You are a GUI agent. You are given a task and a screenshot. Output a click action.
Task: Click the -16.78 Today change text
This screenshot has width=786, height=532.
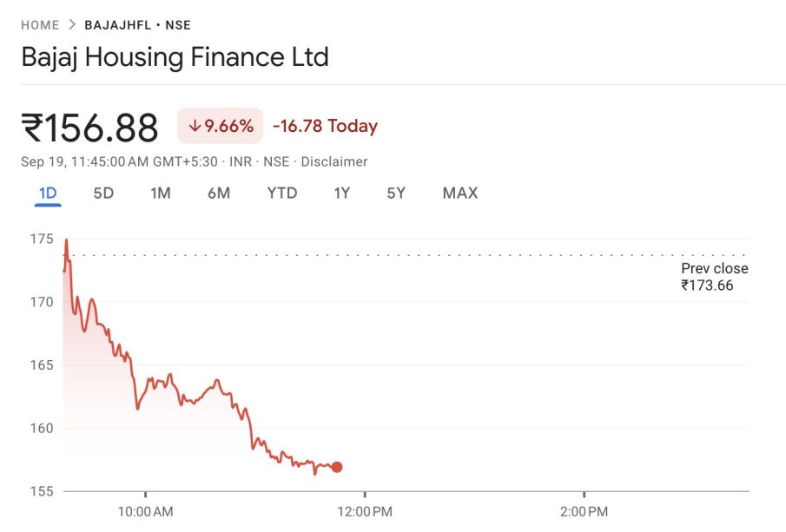pos(325,127)
